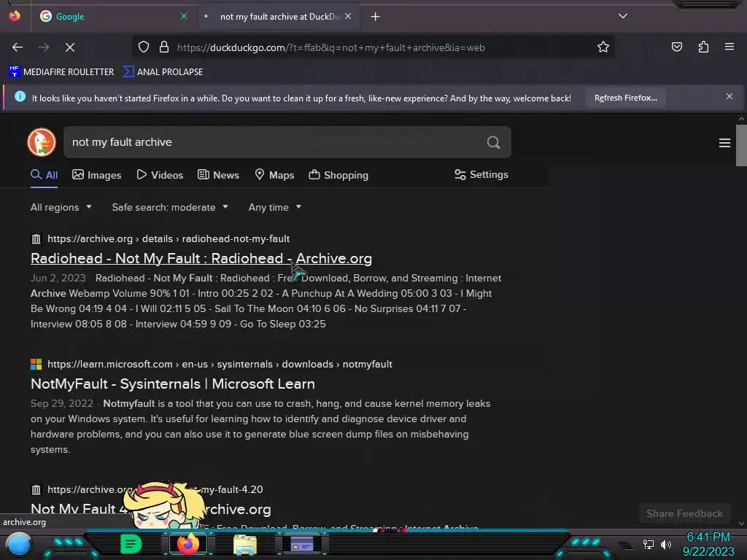Click the address bar URL
747x560 pixels.
click(x=331, y=47)
